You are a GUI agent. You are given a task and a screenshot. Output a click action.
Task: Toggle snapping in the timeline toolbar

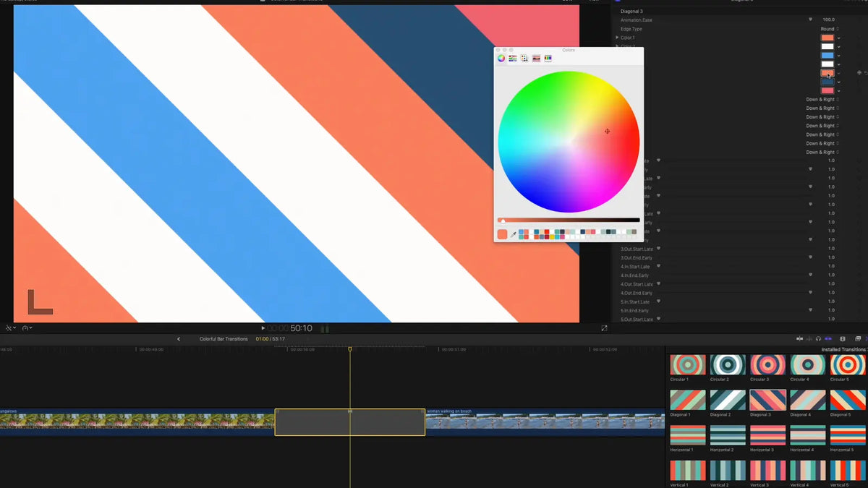click(827, 338)
